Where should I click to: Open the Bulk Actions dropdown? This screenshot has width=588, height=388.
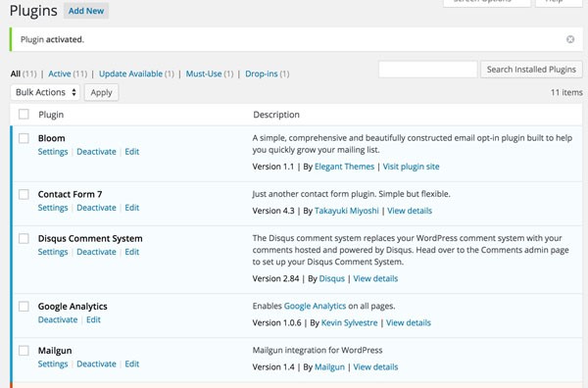45,92
